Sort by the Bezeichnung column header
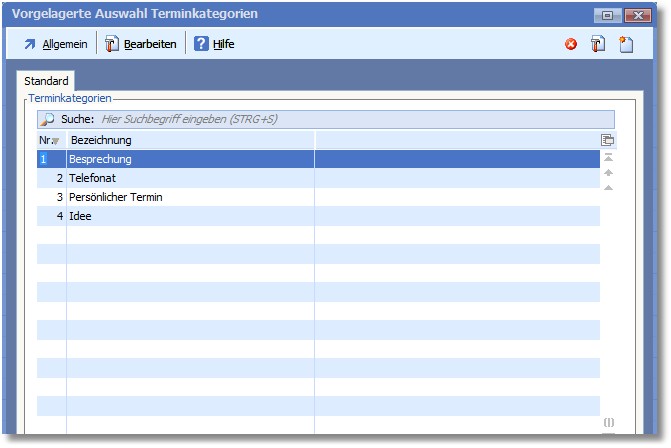 point(190,140)
